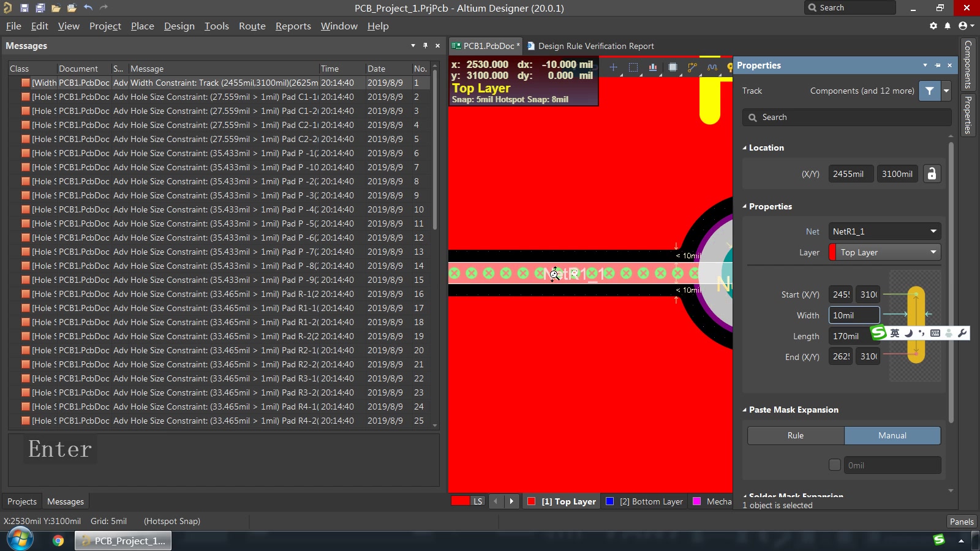Click the Sogou toolbar wrench settings icon
Viewport: 980px width, 551px height.
point(962,333)
